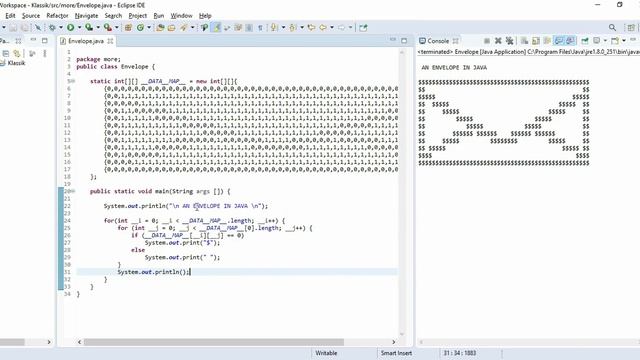Viewport: 640px width, 360px height.
Task: Clear the console output icon
Action: click(524, 41)
